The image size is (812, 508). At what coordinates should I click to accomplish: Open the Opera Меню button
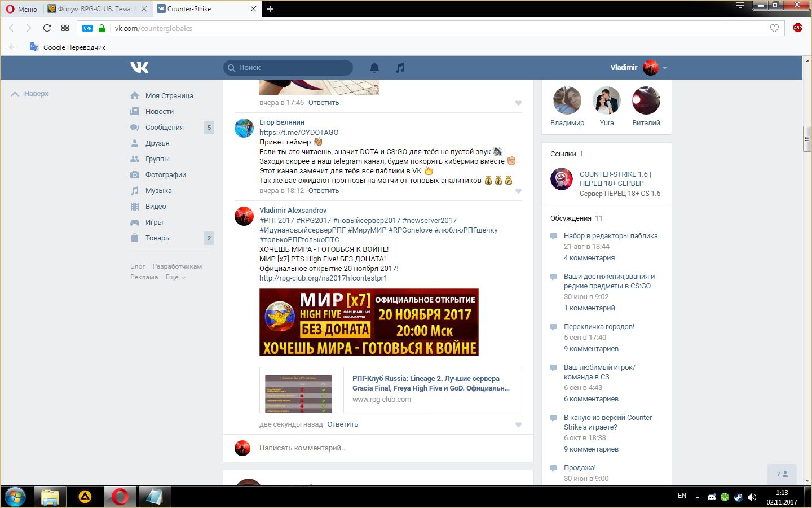point(21,8)
